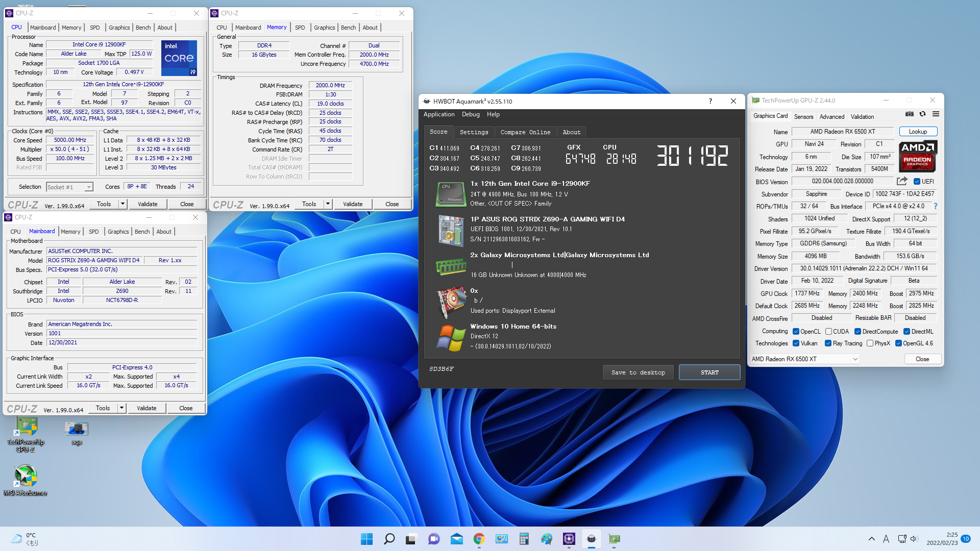This screenshot has height=551, width=980.
Task: Open the Mail app from the taskbar
Action: coord(456,539)
